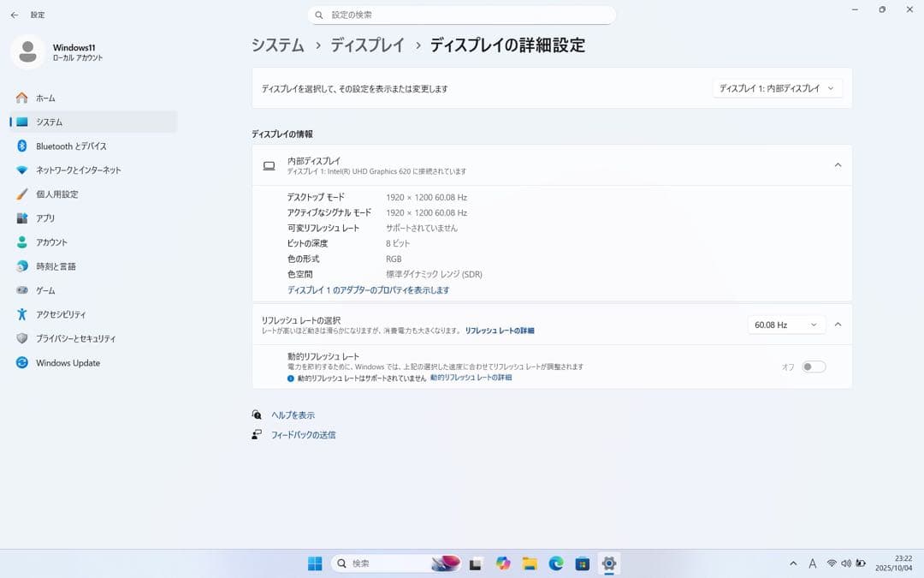924x578 pixels.
Task: Open the ディスプレイ 1: 内部ディスプレイ selector
Action: point(776,87)
